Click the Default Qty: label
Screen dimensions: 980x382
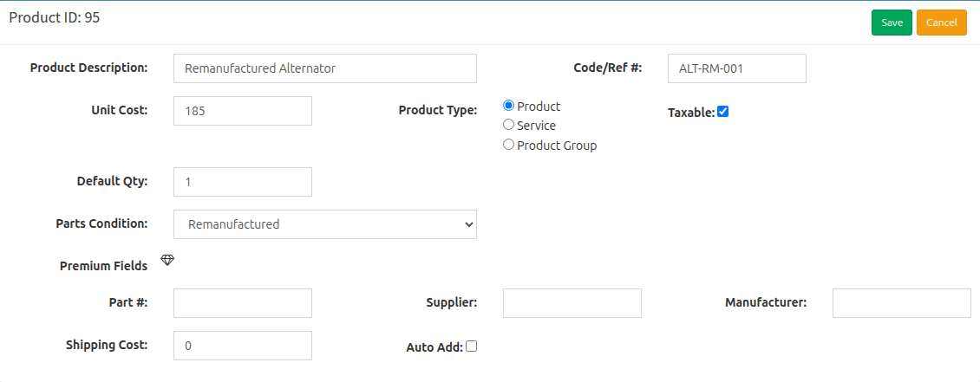coord(113,182)
